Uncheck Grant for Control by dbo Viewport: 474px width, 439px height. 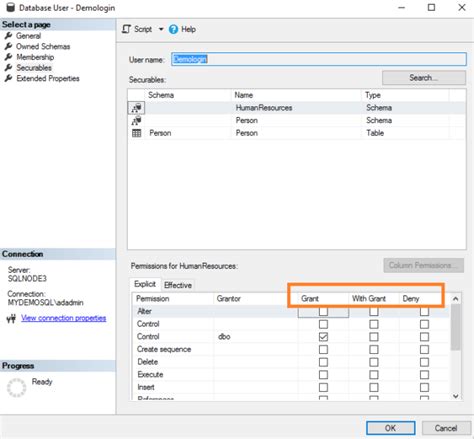pyautogui.click(x=323, y=337)
